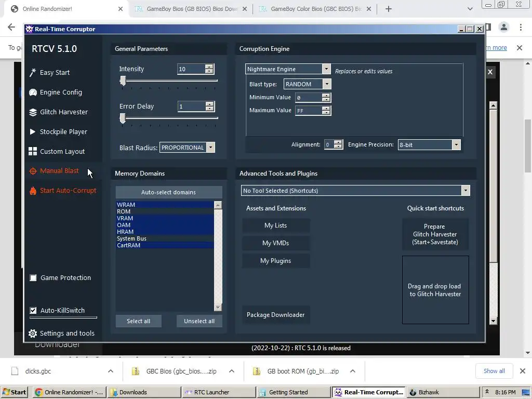
Task: Open Blast Radius PROPORTIONAL dropdown
Action: pos(211,148)
